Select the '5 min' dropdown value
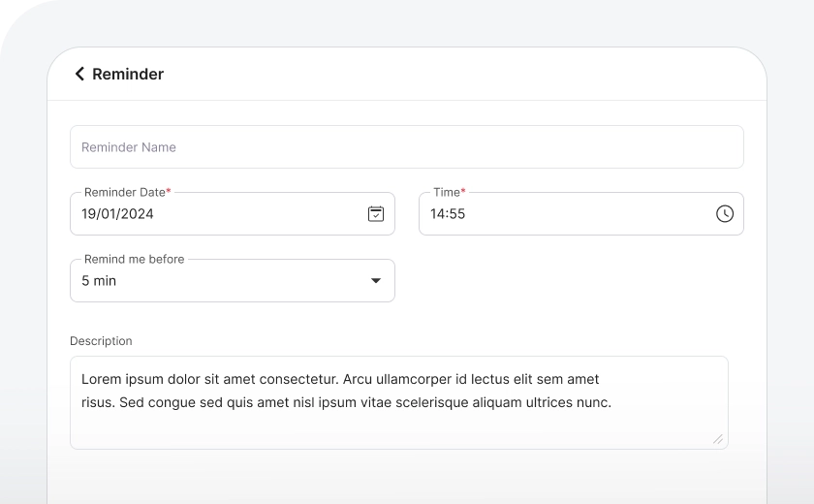 99,281
